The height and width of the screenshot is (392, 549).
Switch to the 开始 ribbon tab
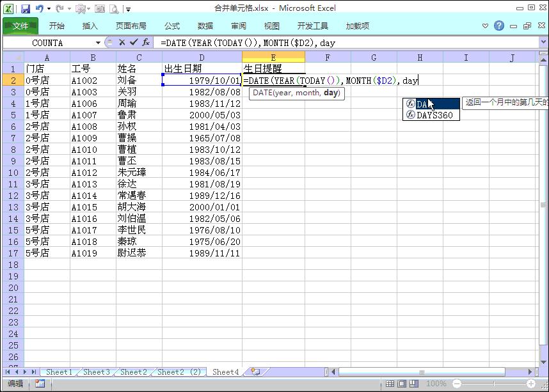point(56,26)
